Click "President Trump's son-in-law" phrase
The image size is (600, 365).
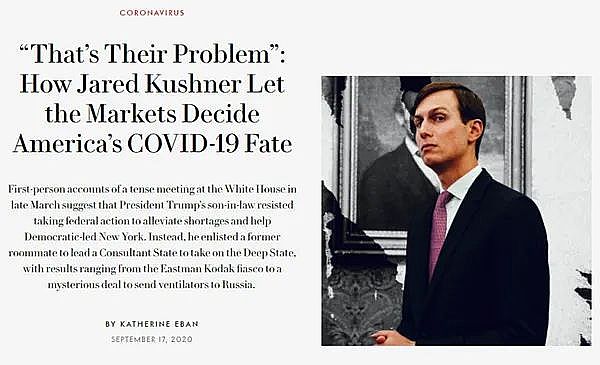pos(187,205)
